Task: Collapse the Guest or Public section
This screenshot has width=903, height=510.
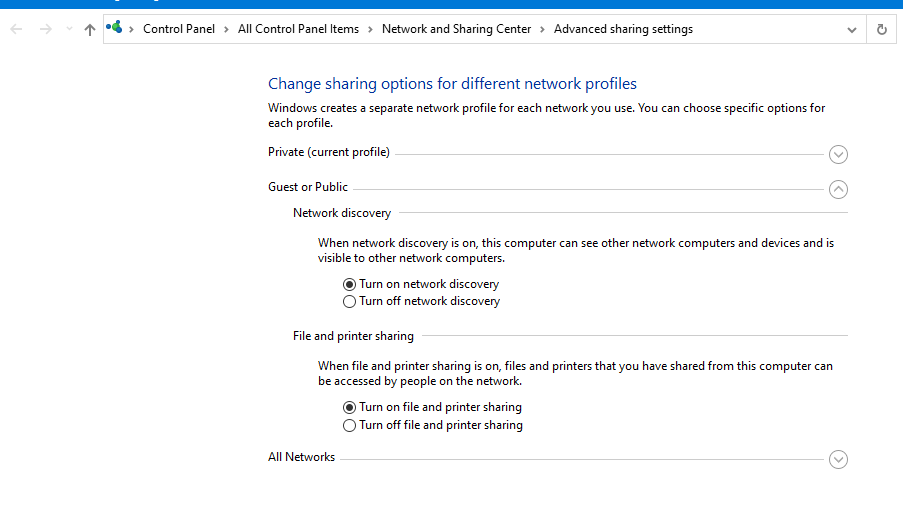Action: pyautogui.click(x=838, y=189)
